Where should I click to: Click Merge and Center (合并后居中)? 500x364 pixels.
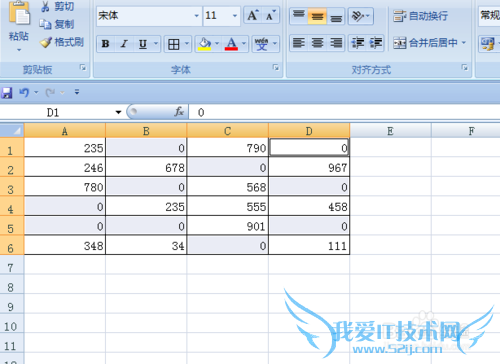(x=426, y=43)
